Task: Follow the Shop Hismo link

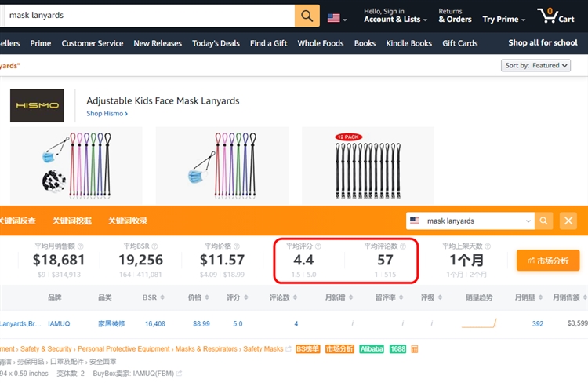Action: 107,114
